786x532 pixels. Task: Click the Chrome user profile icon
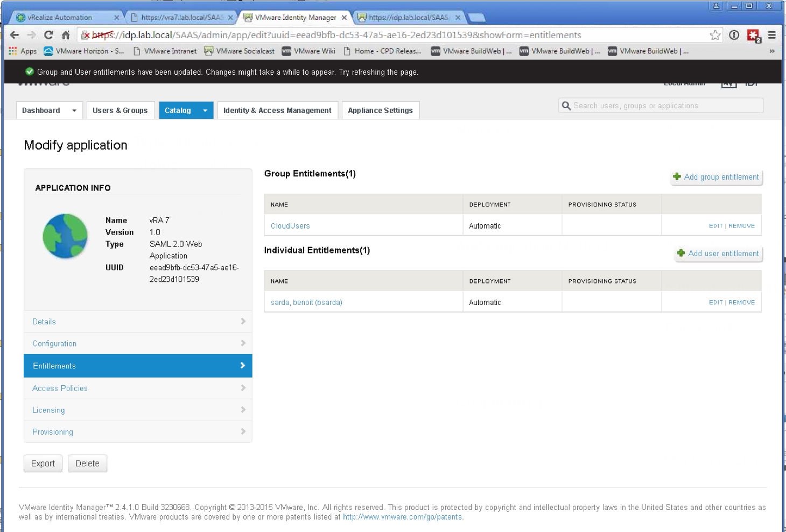716,6
